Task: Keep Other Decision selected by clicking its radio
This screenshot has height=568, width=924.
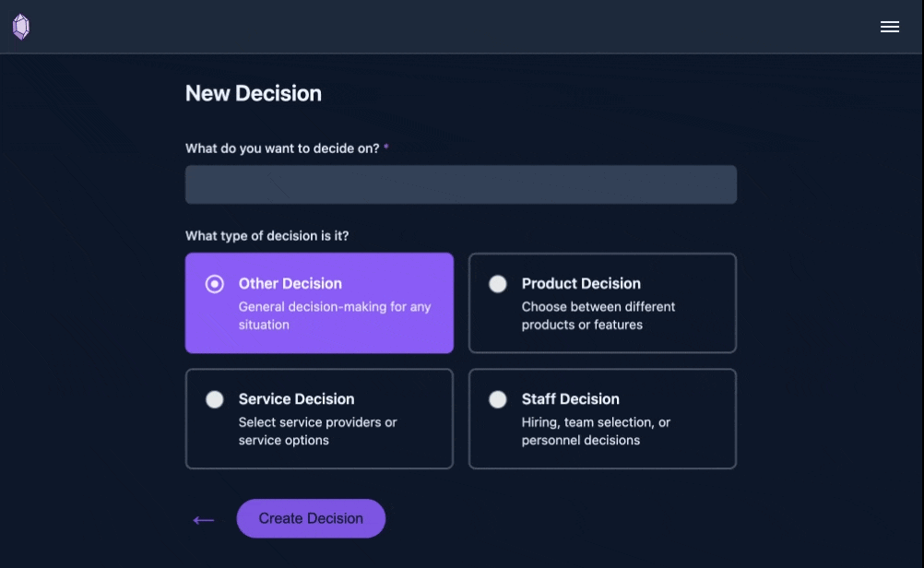Action: click(215, 284)
